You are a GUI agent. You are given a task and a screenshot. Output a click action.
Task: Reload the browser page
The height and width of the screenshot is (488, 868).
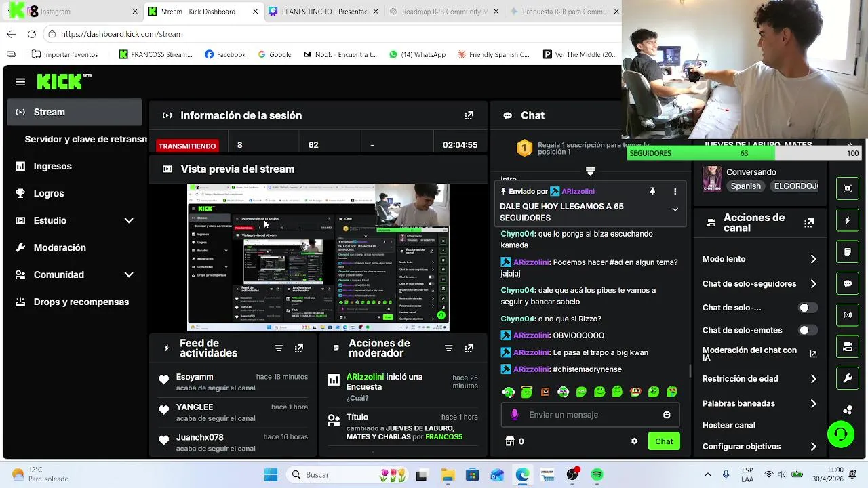pos(32,34)
